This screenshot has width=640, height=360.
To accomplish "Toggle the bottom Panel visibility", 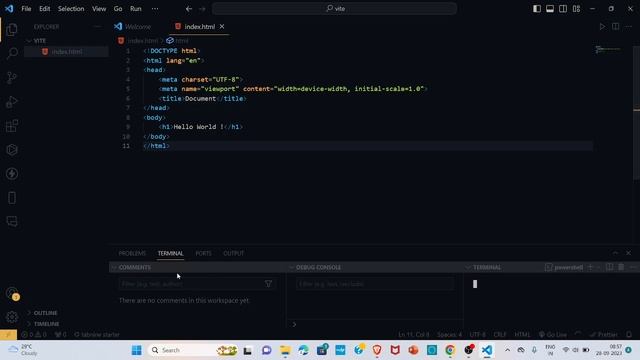I will pos(550,9).
